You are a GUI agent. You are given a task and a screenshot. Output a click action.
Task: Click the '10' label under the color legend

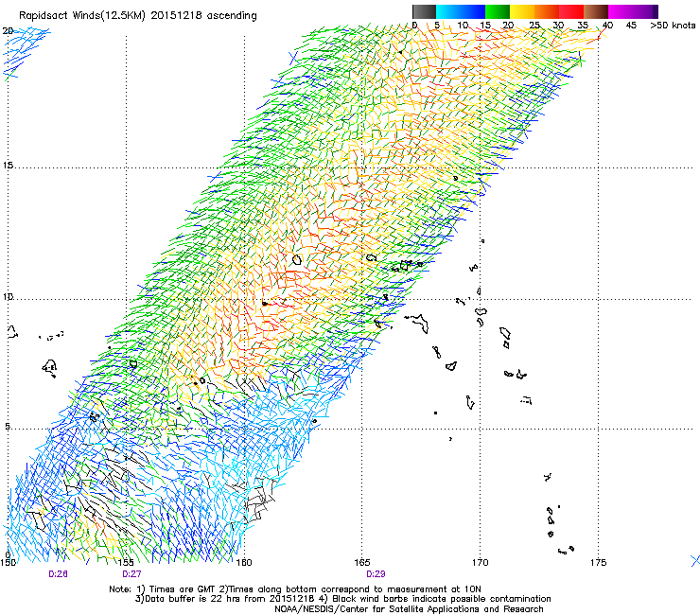pyautogui.click(x=463, y=26)
